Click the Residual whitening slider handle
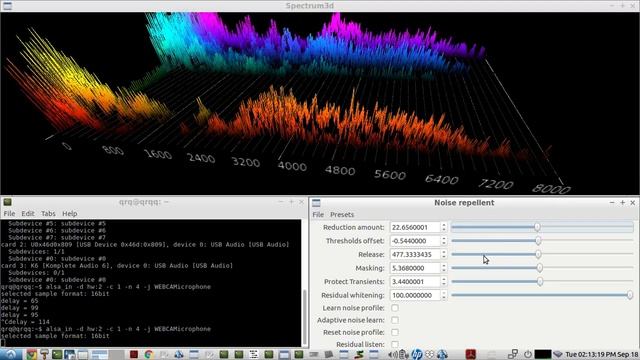 pyautogui.click(x=630, y=295)
